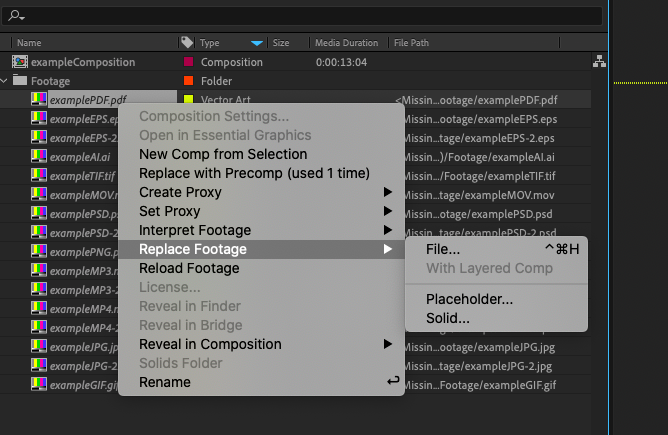Click the Rename menu entry

[165, 382]
